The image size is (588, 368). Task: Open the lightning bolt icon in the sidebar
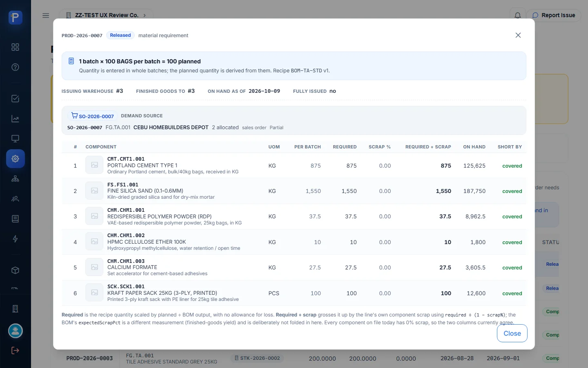tap(15, 239)
